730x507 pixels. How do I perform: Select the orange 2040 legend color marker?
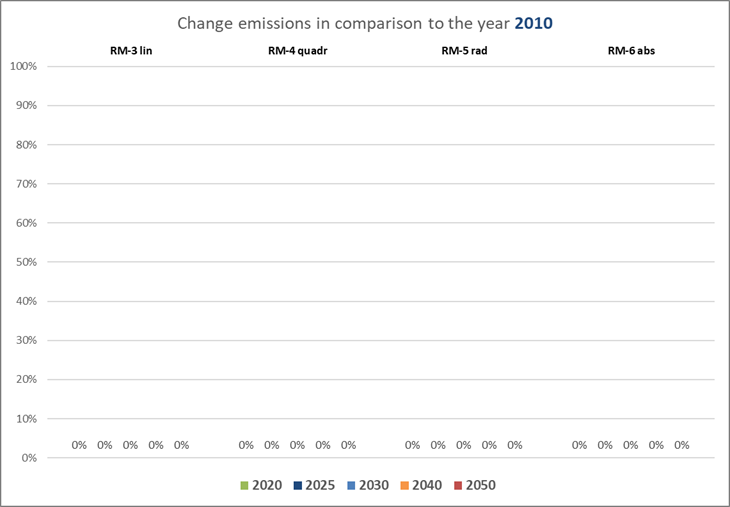tap(404, 486)
